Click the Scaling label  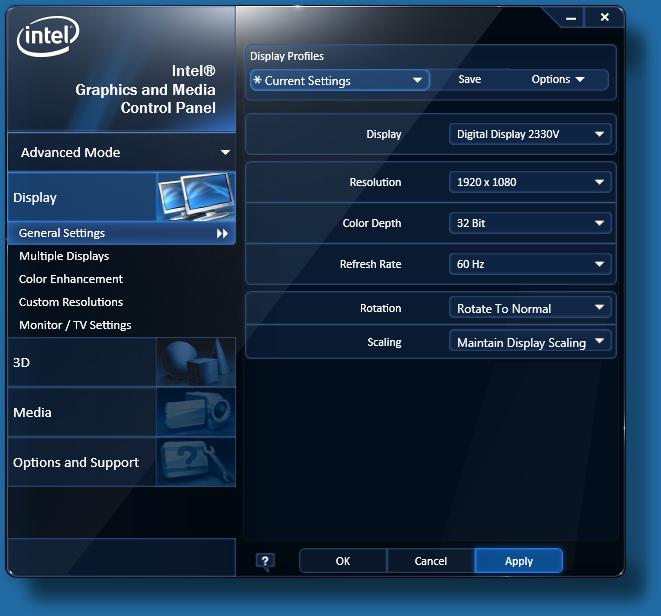click(x=384, y=342)
